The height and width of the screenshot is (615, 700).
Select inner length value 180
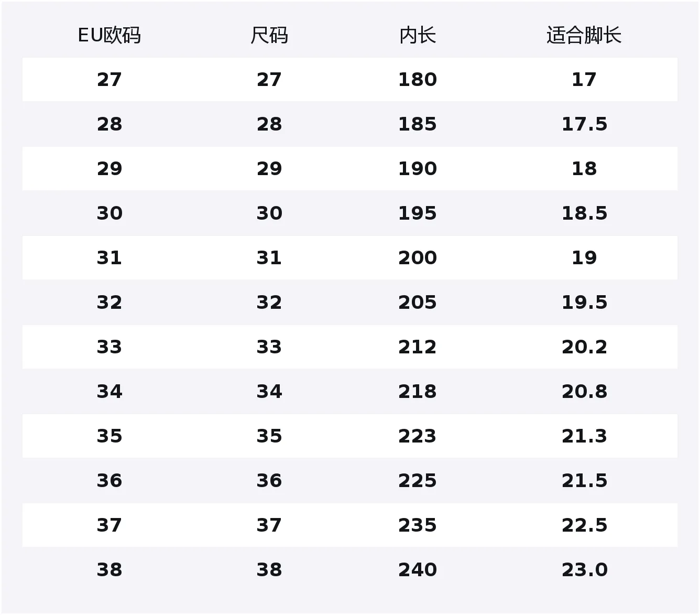(x=418, y=80)
